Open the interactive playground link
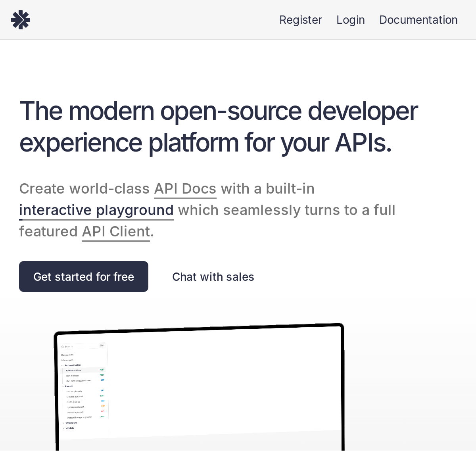This screenshot has width=476, height=476. pos(96,210)
